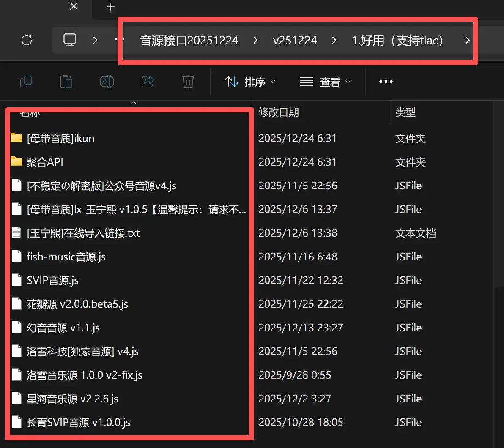Click the text document icon of [玉宁熙]在线导入链接.txt
504x448 pixels.
click(17, 233)
